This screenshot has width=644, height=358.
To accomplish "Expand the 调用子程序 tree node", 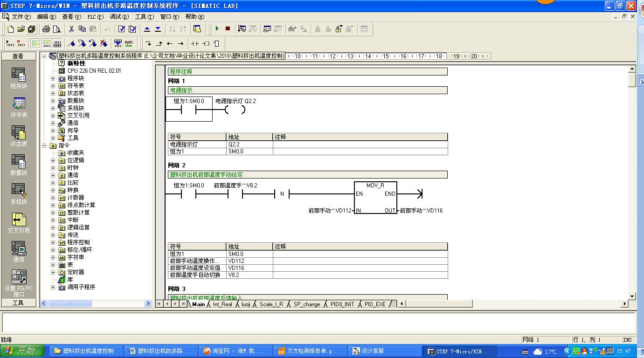I will (x=53, y=287).
